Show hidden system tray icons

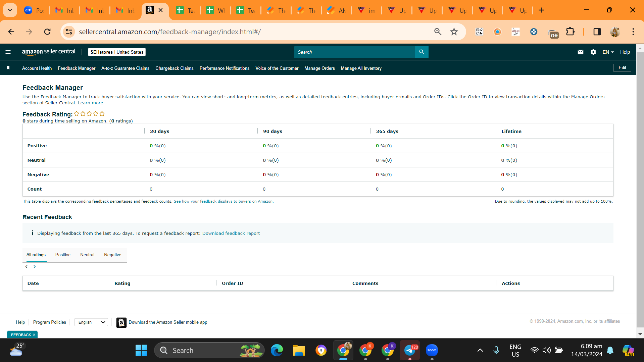pyautogui.click(x=480, y=351)
